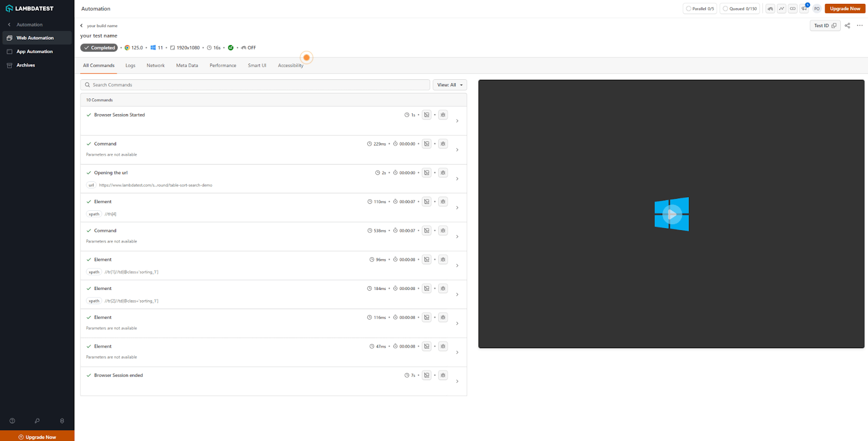The image size is (868, 441).
Task: Expand the 229ms Command row chevron
Action: [457, 150]
